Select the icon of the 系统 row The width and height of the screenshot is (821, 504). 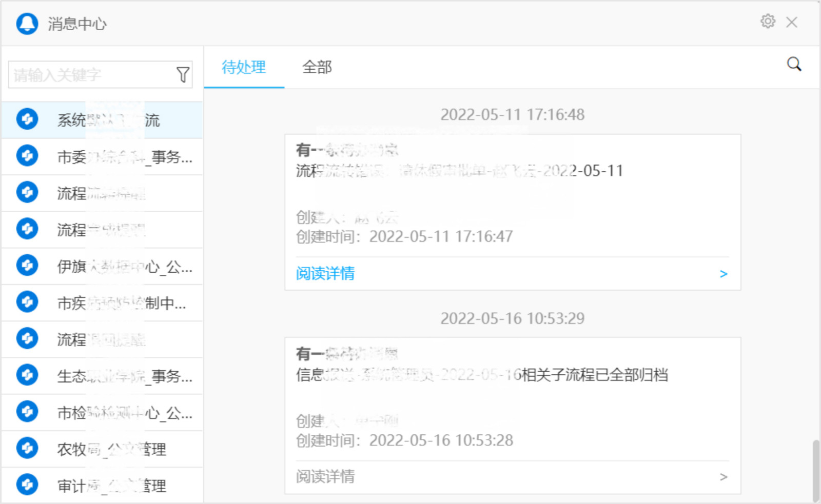[27, 119]
